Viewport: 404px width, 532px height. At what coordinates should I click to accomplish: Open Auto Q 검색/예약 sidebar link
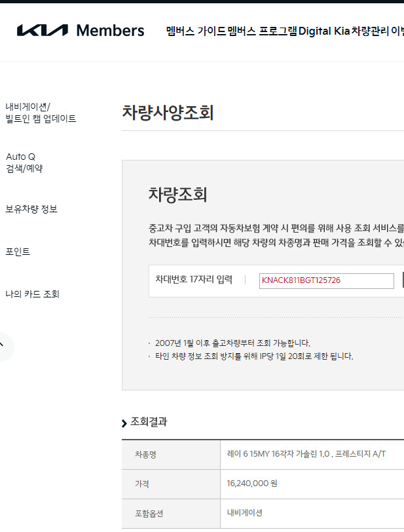point(24,162)
